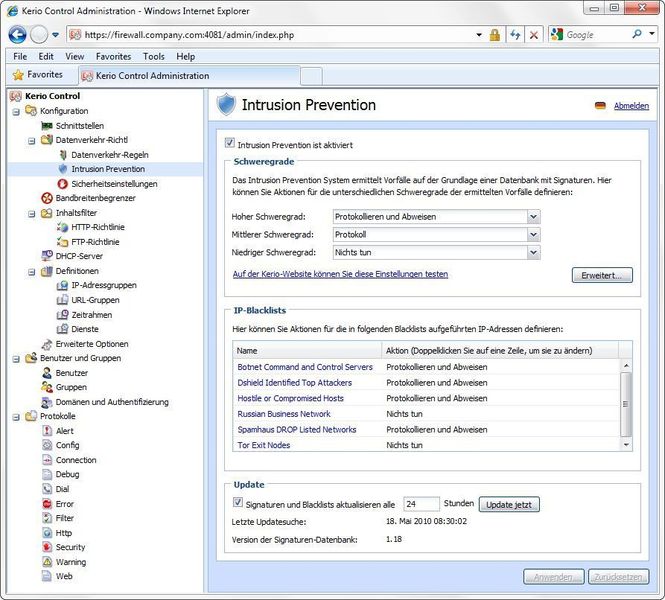The height and width of the screenshot is (600, 665).
Task: Click the Benutzer person icon
Action: 47,373
